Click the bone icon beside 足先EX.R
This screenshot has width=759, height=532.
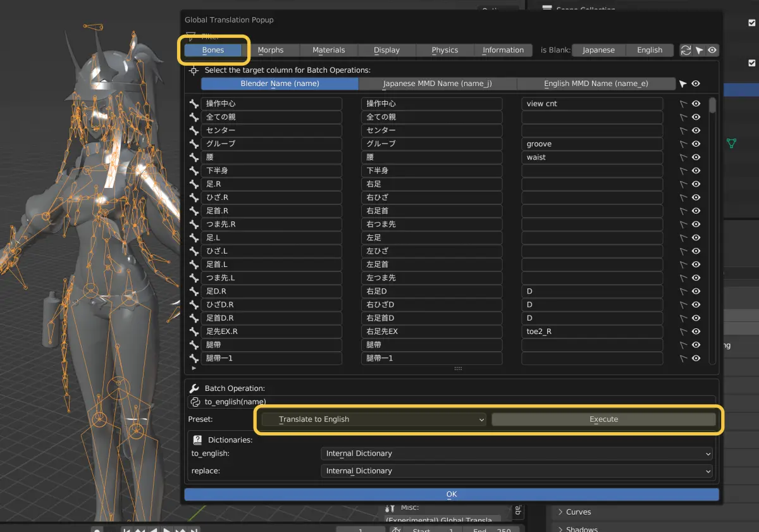194,331
